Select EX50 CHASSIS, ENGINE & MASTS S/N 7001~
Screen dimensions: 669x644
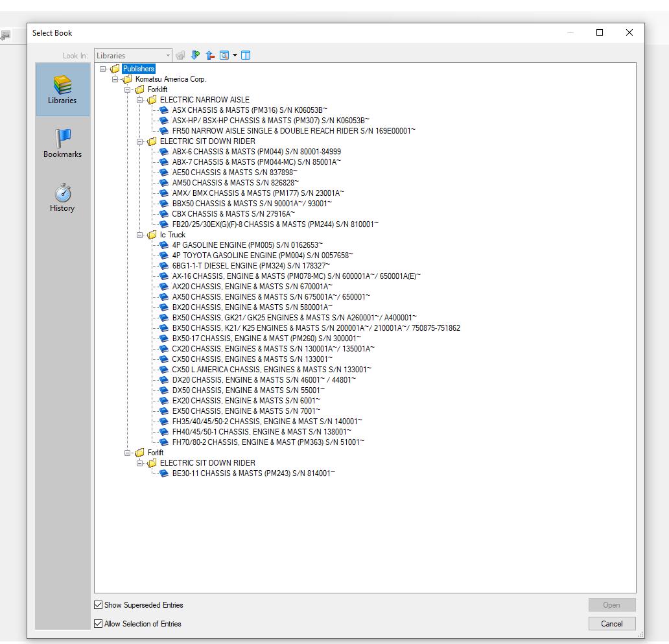246,411
